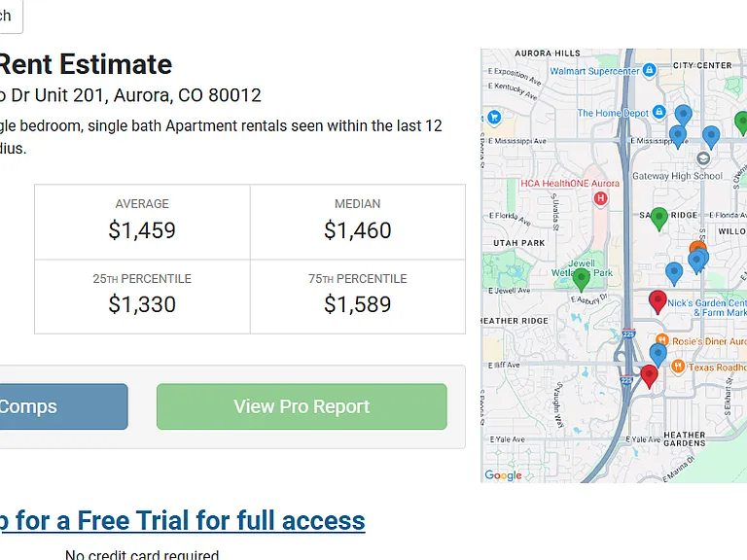Click the Rosie's Diner restaurant icon

click(662, 340)
